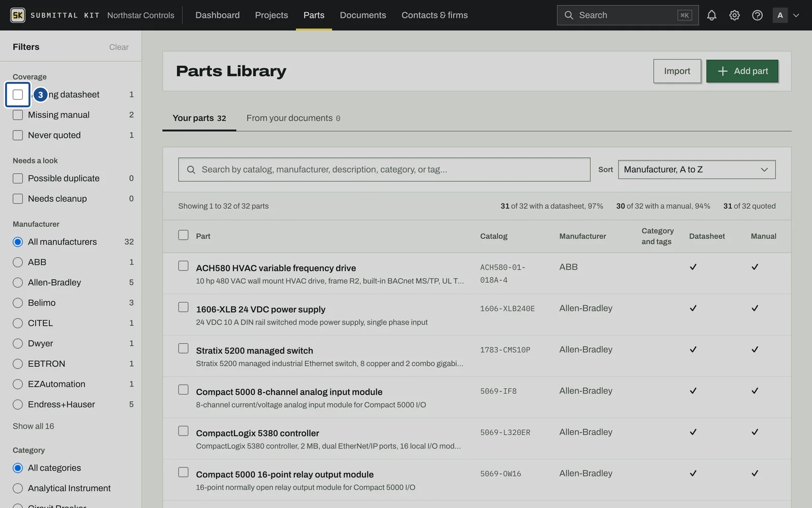Screen dimensions: 812x508
Task: Expand the account menu chevron
Action: pyautogui.click(x=796, y=15)
